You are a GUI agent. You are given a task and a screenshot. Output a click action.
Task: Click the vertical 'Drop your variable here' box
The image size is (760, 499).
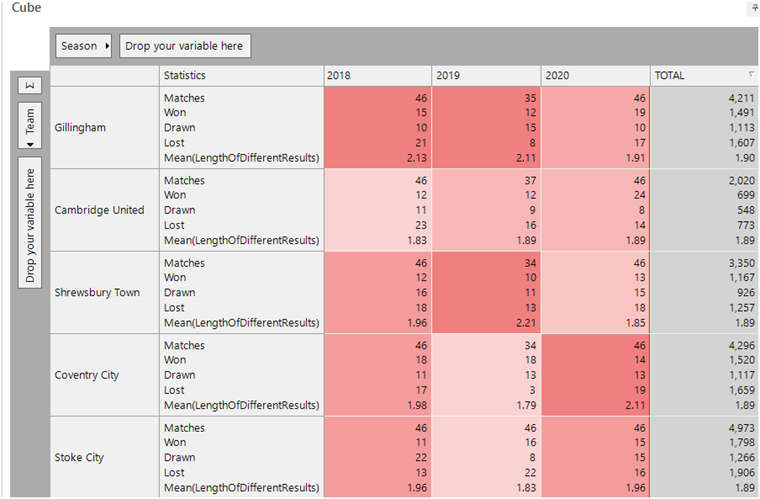[x=30, y=221]
